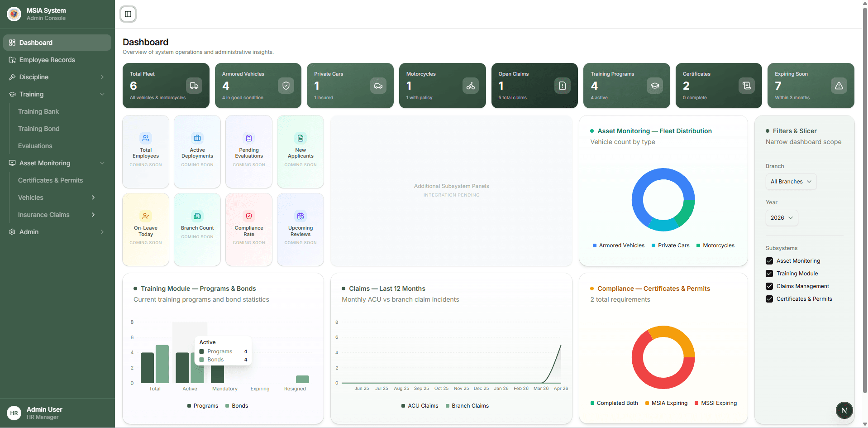Image resolution: width=868 pixels, height=428 pixels.
Task: Collapse the Asset Monitoring sidebar section
Action: tap(57, 163)
